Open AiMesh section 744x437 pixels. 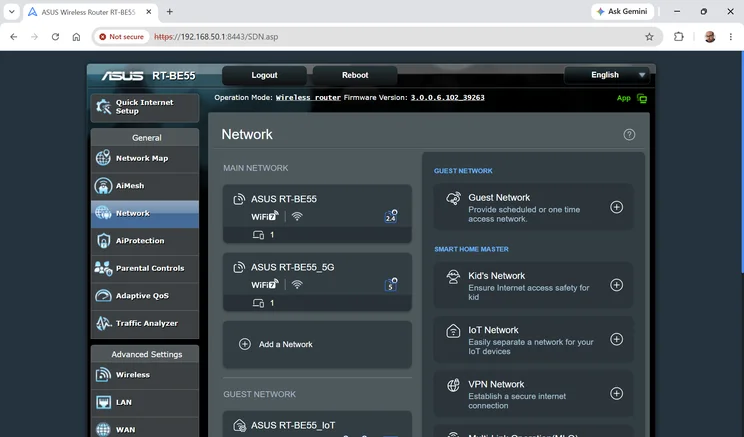click(x=145, y=186)
